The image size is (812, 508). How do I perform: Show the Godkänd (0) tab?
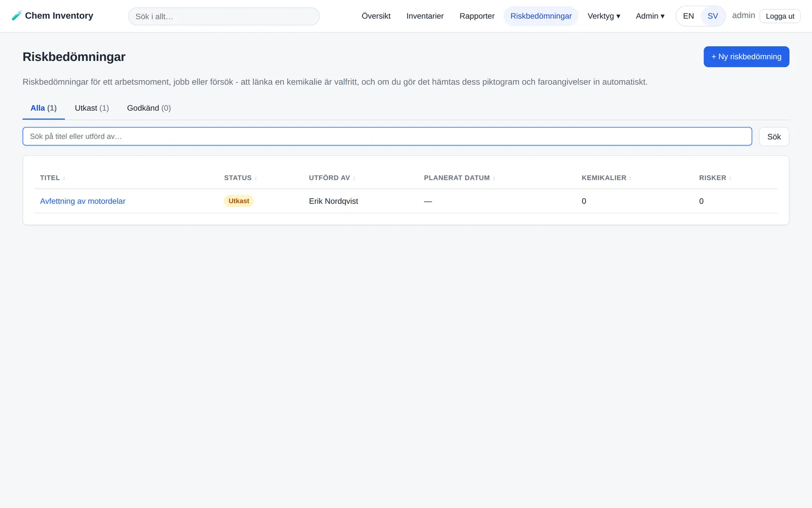pyautogui.click(x=149, y=108)
